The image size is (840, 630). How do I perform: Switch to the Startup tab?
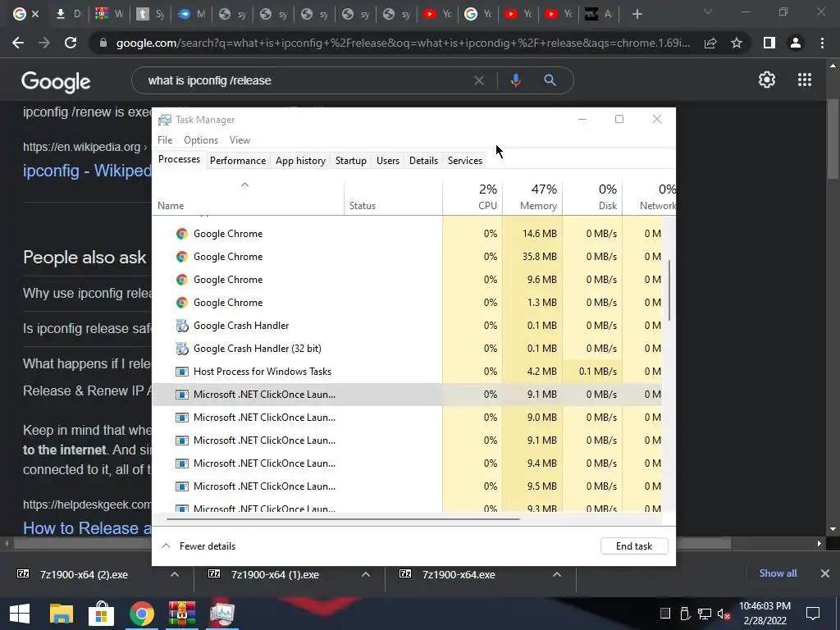point(351,160)
